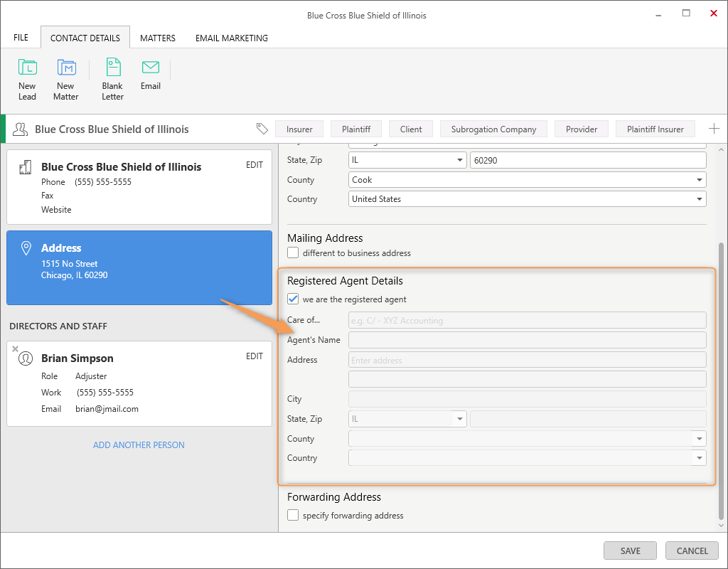This screenshot has width=728, height=569.
Task: Open the FILE menu
Action: (x=21, y=38)
